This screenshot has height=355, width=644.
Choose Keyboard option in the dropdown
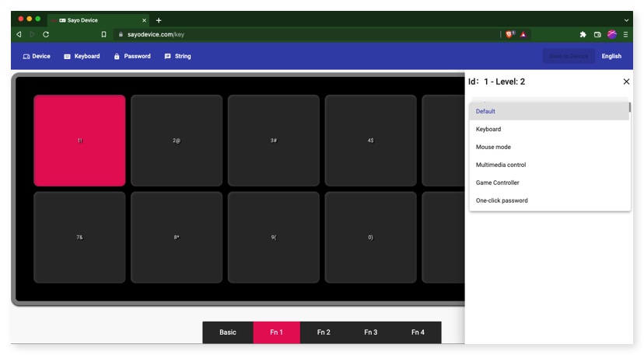(x=548, y=129)
